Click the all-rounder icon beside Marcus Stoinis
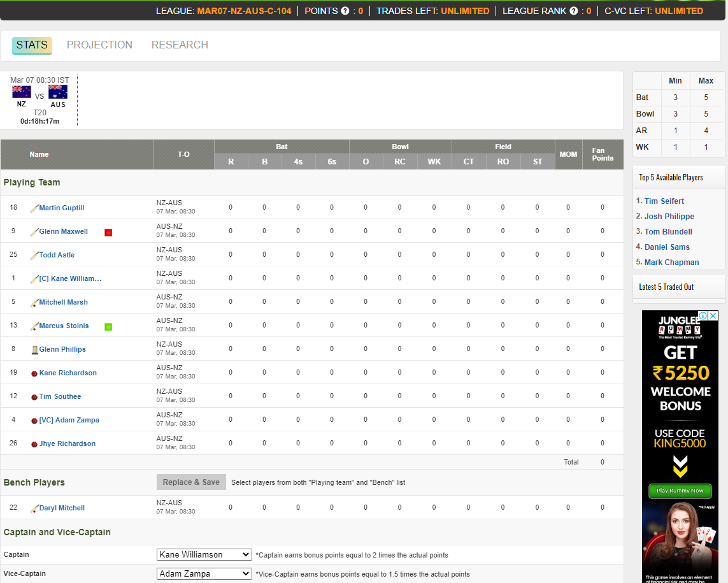Screen dimensions: 728x583 pos(34,327)
